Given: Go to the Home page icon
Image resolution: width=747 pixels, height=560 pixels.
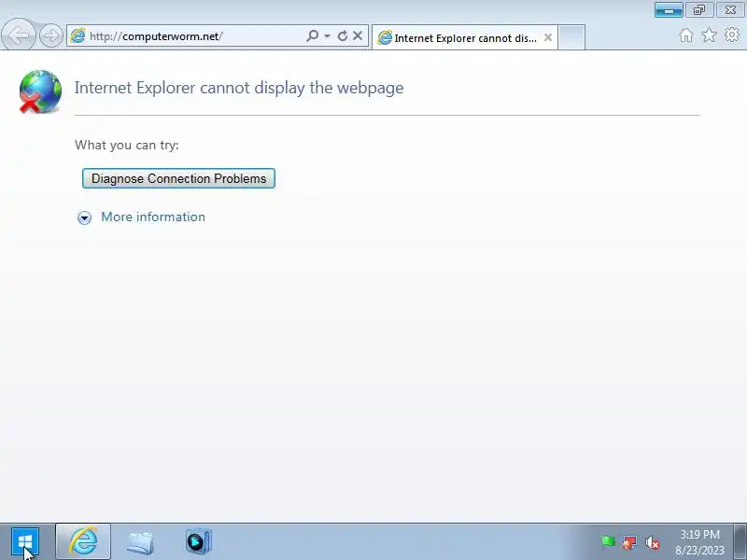Looking at the screenshot, I should (686, 35).
